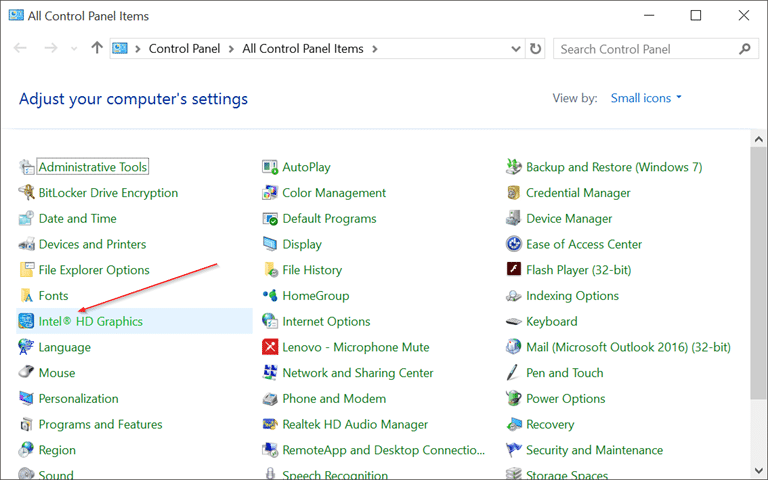The width and height of the screenshot is (768, 480).
Task: Launch the Intel HD Graphics icon
Action: (x=26, y=321)
